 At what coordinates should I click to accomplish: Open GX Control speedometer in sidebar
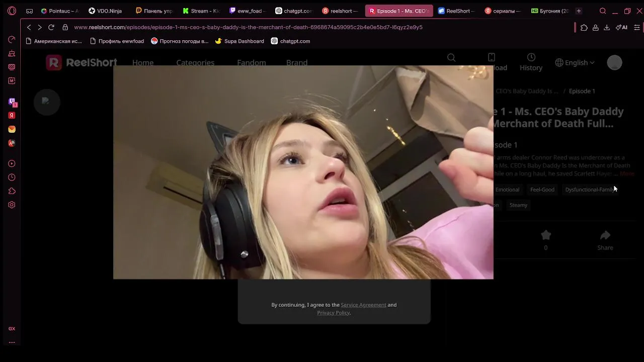coord(12,39)
